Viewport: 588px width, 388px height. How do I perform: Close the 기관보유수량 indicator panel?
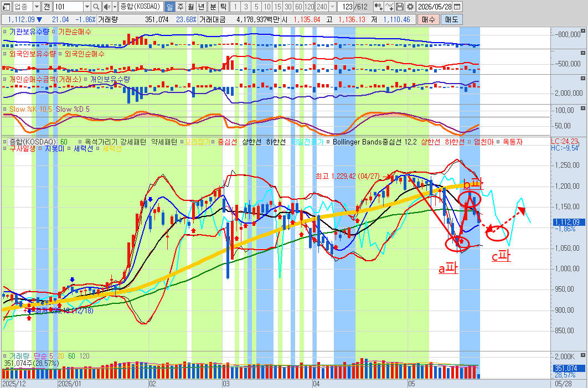point(583,31)
